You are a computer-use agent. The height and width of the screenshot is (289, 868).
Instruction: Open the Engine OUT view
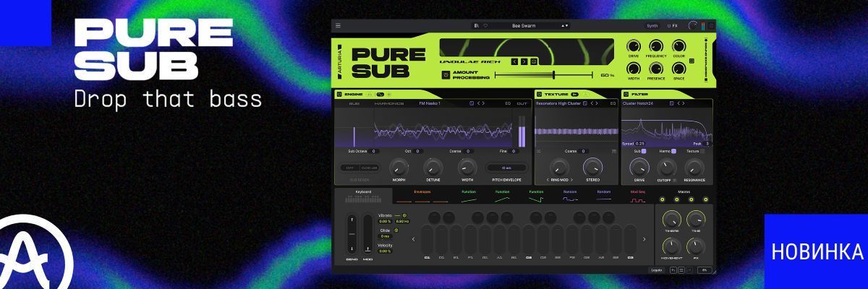click(x=522, y=103)
